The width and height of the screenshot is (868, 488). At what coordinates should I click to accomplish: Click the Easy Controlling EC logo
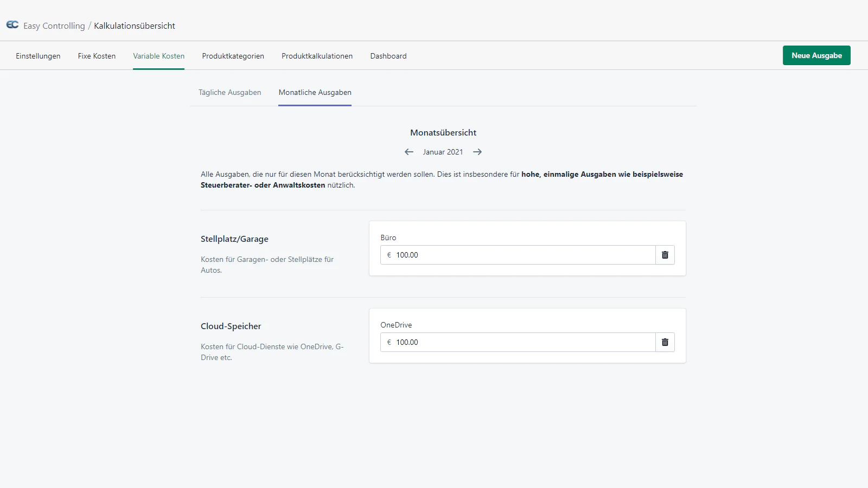(x=12, y=25)
